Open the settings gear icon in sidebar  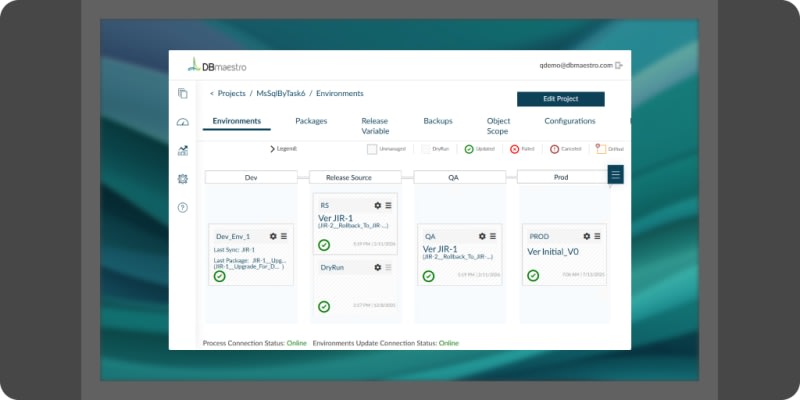coord(183,179)
